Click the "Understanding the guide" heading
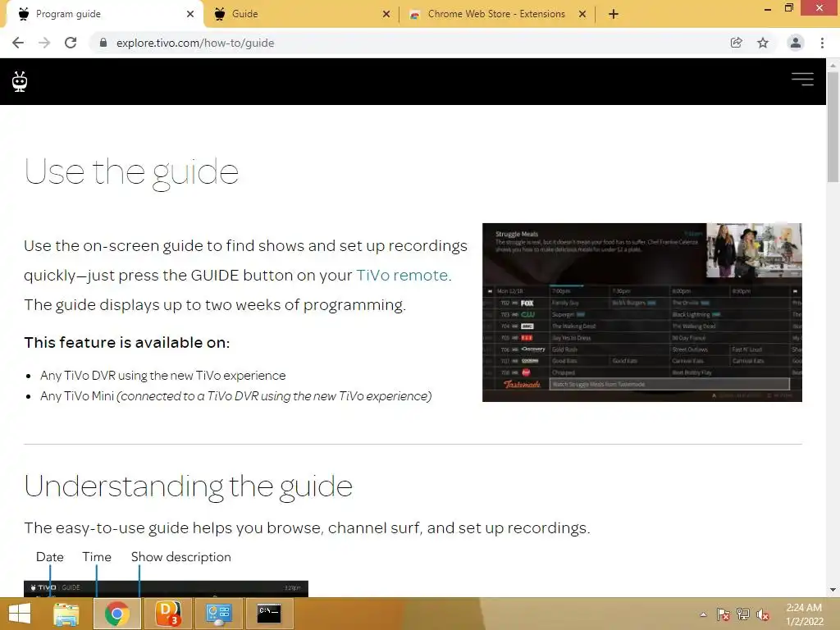840x630 pixels. (x=188, y=486)
